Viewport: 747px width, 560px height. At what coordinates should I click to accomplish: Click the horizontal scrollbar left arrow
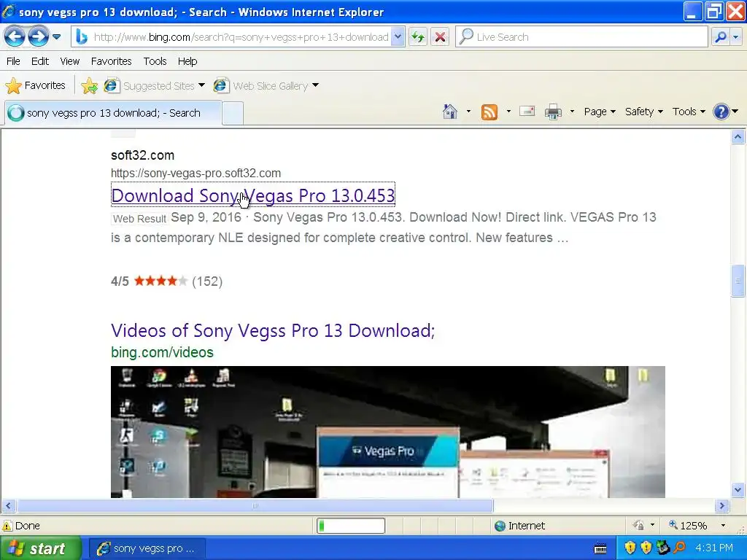[8, 506]
